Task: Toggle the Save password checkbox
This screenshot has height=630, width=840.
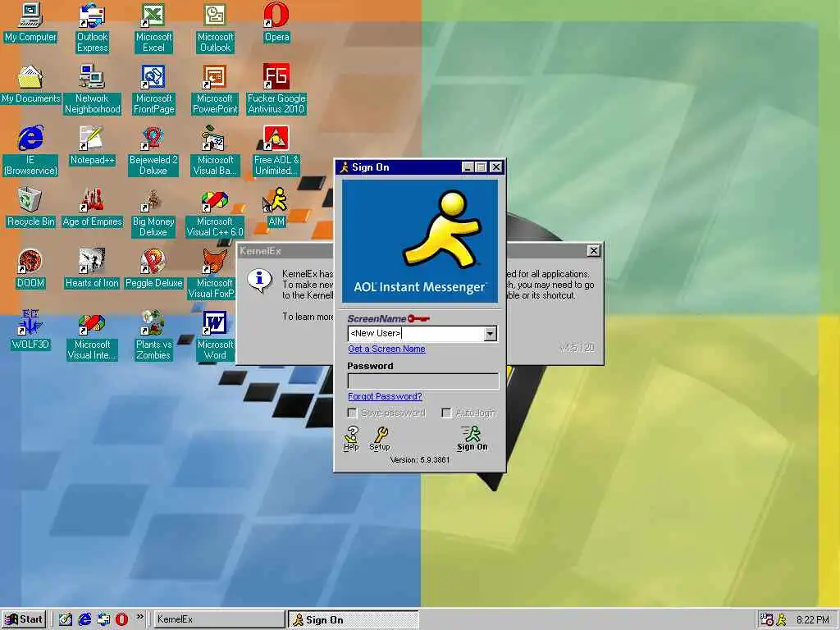Action: [352, 413]
